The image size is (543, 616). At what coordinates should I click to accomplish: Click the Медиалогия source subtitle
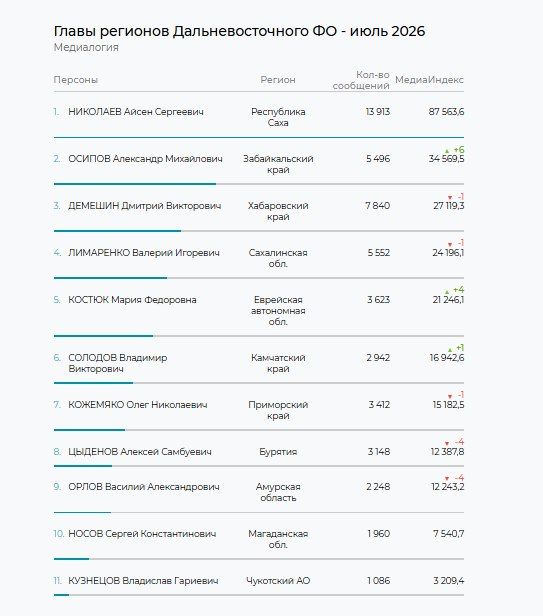point(86,47)
